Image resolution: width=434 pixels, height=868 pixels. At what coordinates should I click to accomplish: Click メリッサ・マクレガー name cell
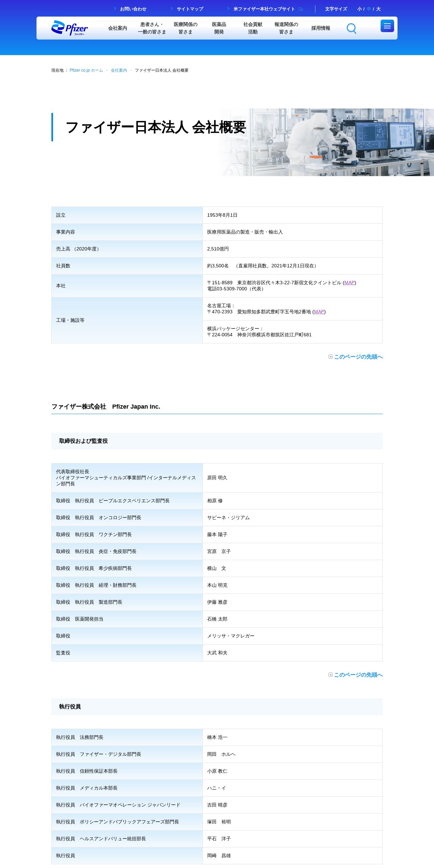point(292,636)
